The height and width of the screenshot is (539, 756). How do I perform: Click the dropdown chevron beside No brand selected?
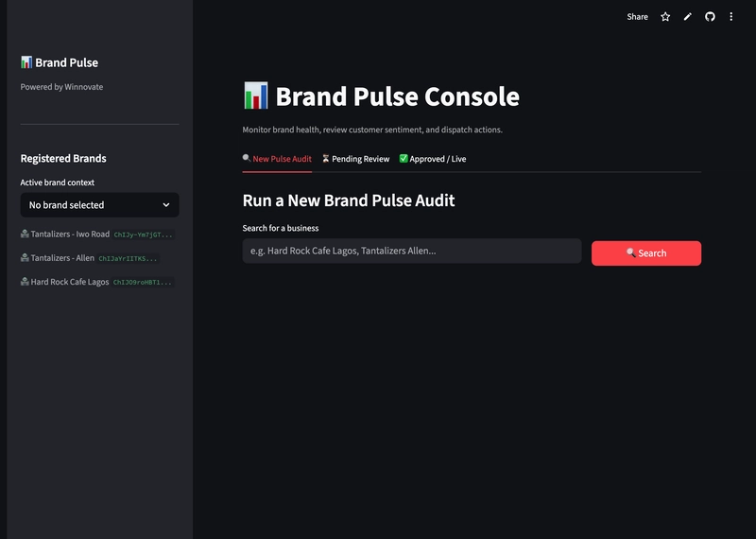166,205
